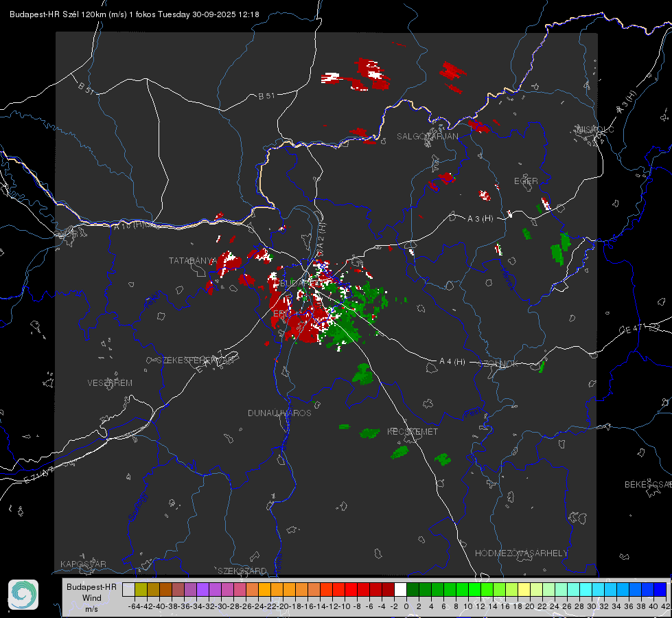Click the Kaposvár city label
This screenshot has width=672, height=618.
click(x=83, y=564)
